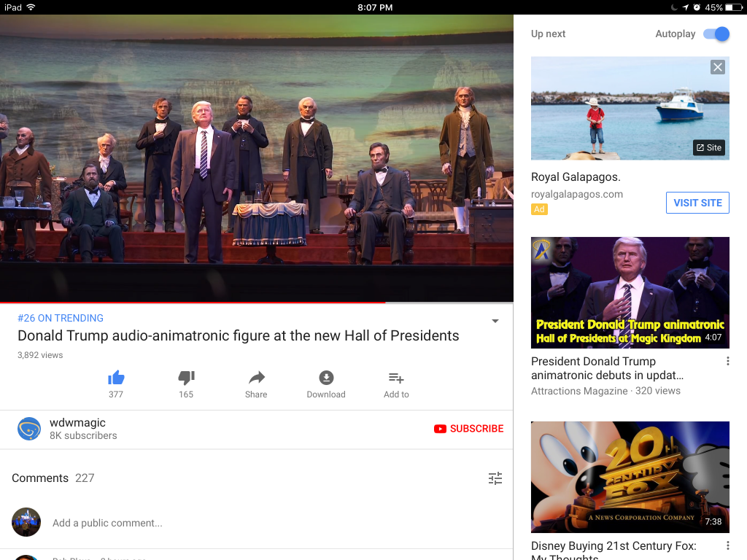Image resolution: width=747 pixels, height=560 pixels.
Task: Tap the Add a public comment field
Action: pyautogui.click(x=107, y=523)
